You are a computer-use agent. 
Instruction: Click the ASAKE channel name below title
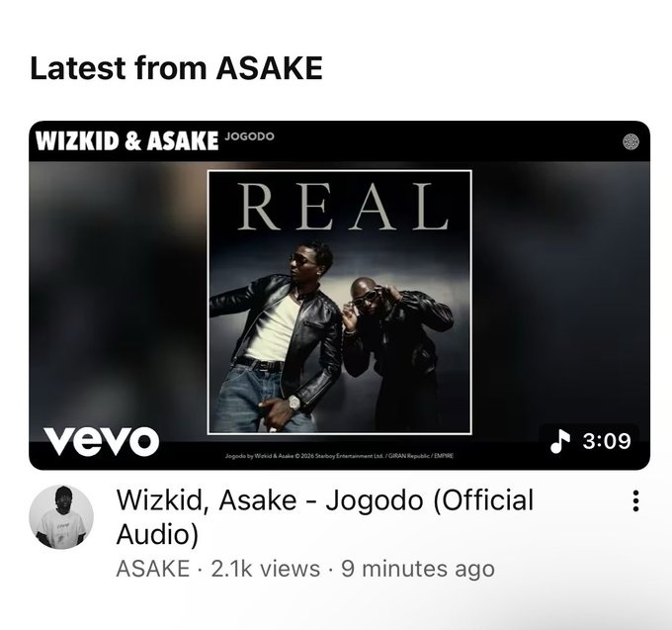tap(153, 569)
